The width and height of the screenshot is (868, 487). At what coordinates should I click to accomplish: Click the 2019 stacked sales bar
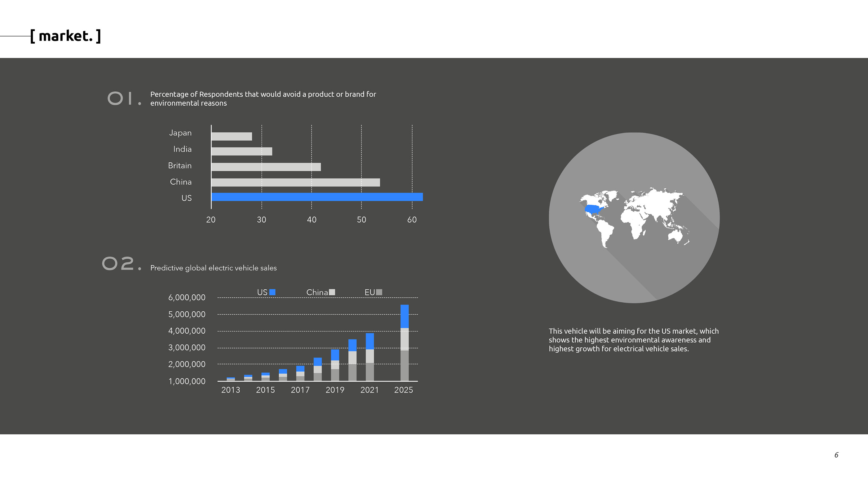[x=335, y=365]
